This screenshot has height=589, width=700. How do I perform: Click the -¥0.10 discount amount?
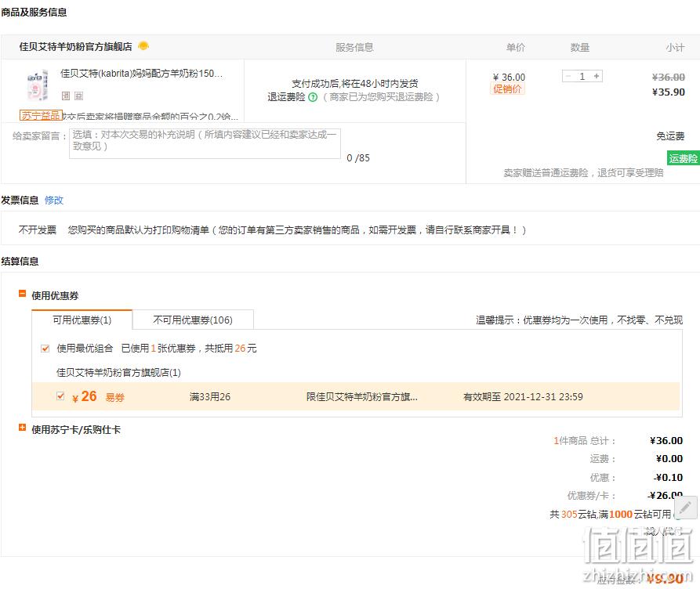[x=669, y=478]
